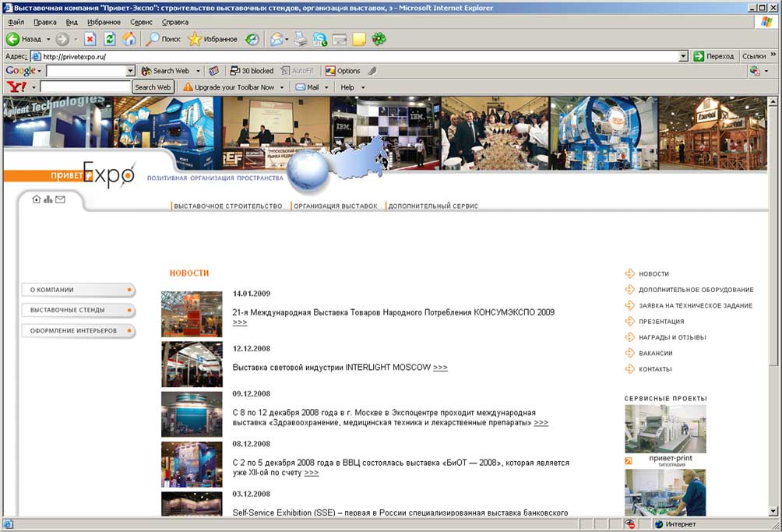Viewport: 782px width, 532px height.
Task: Open the History toolbar icon
Action: coord(252,39)
